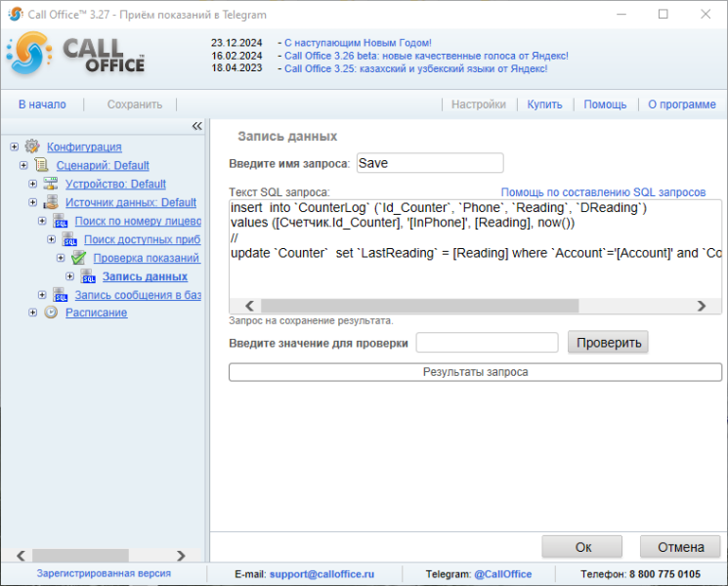Select Запись данных tree item
The width and height of the screenshot is (728, 586).
(145, 276)
